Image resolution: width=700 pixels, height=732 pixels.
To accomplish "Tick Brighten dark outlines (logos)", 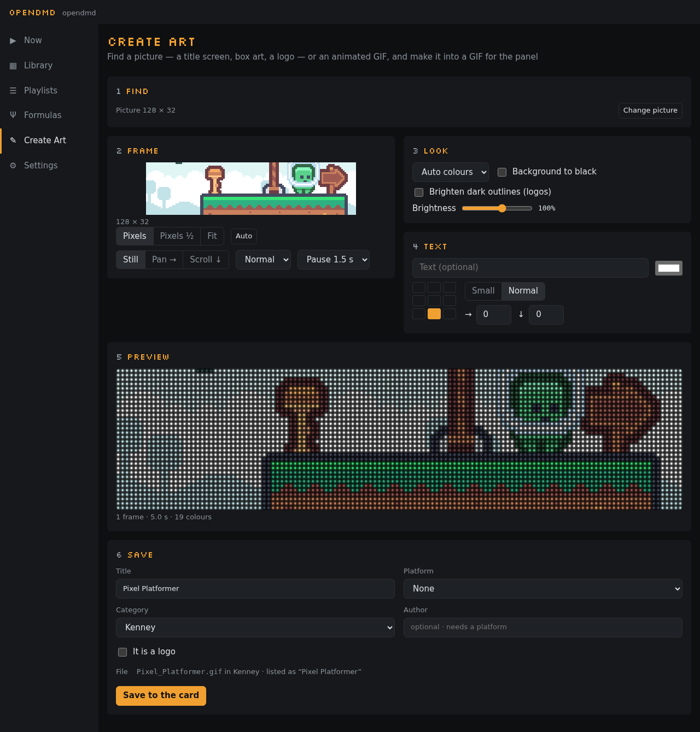I will [x=419, y=192].
